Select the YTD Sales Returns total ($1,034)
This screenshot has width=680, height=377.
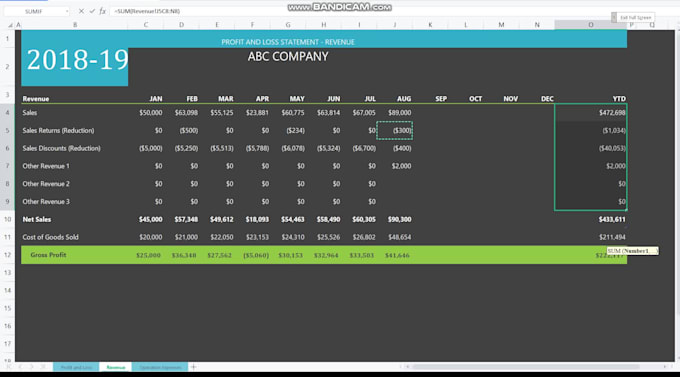[x=614, y=130]
